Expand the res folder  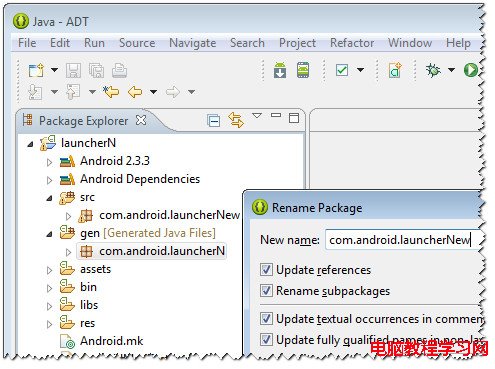[x=49, y=324]
